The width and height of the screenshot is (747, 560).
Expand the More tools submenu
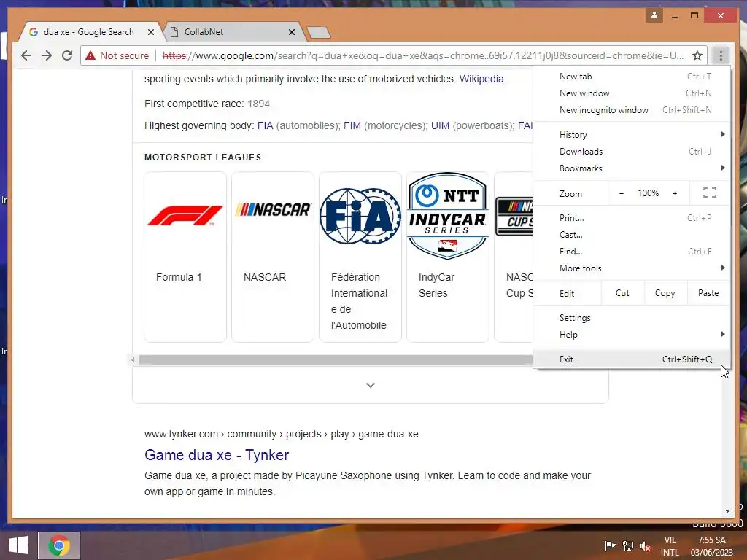point(632,268)
